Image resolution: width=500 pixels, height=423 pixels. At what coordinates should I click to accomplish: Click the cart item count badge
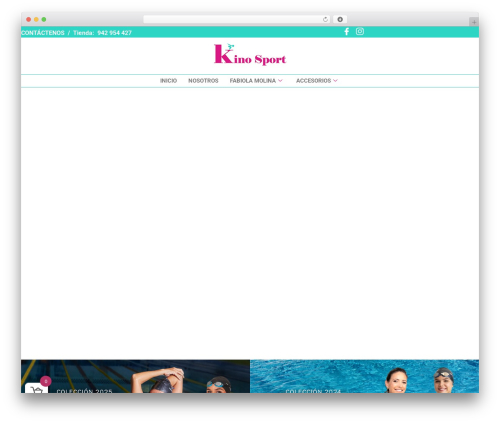[46, 381]
